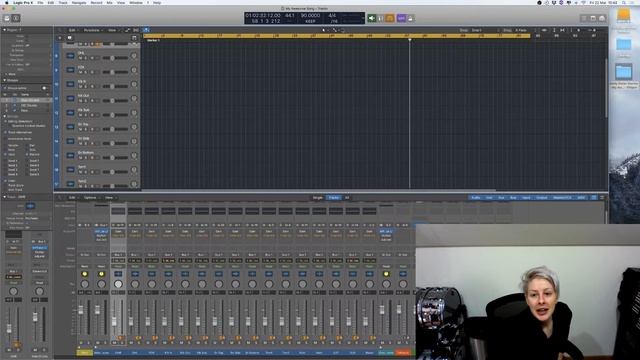The image size is (640, 360).
Task: Click the add new track plus button
Action: click(x=60, y=38)
